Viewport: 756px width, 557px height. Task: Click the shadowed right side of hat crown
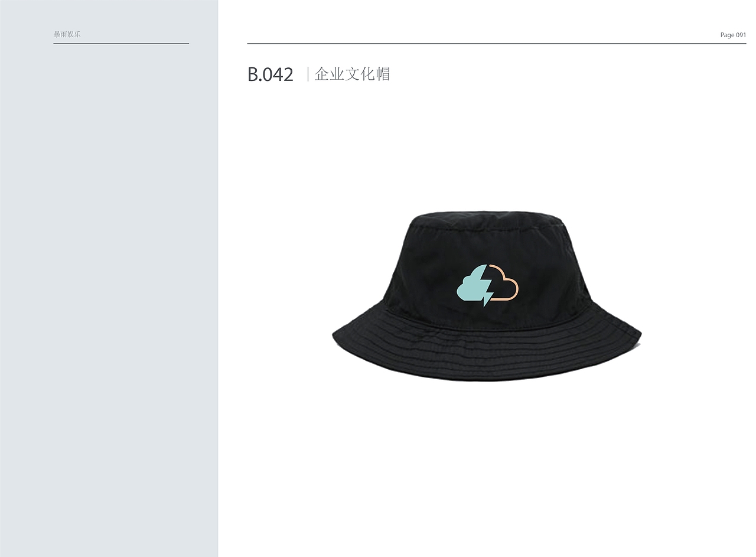(x=567, y=272)
